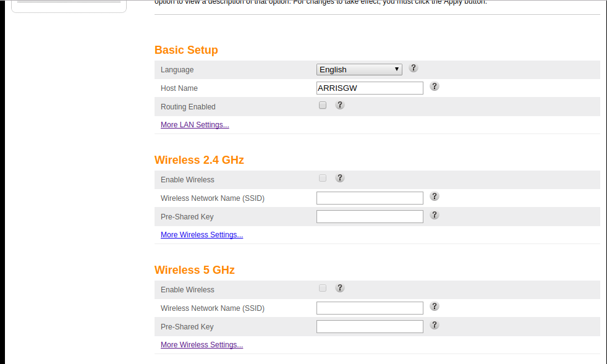This screenshot has height=364, width=607.
Task: Show help for 2.4 GHz SSID field
Action: pyautogui.click(x=435, y=197)
